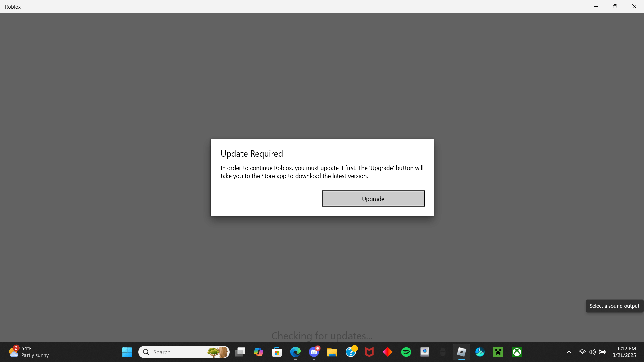Open the gray drive utility taskbar icon
644x362 pixels.
[425, 352]
